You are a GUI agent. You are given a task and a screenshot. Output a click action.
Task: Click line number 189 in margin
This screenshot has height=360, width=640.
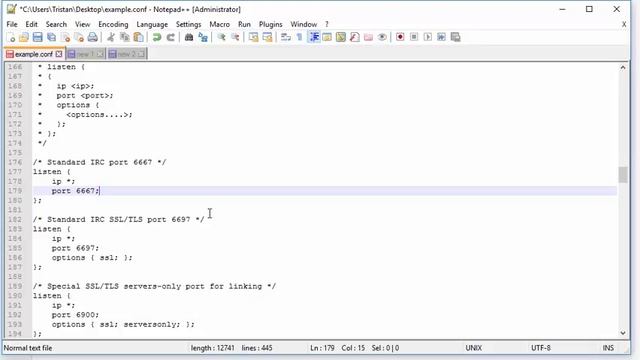[x=15, y=286]
